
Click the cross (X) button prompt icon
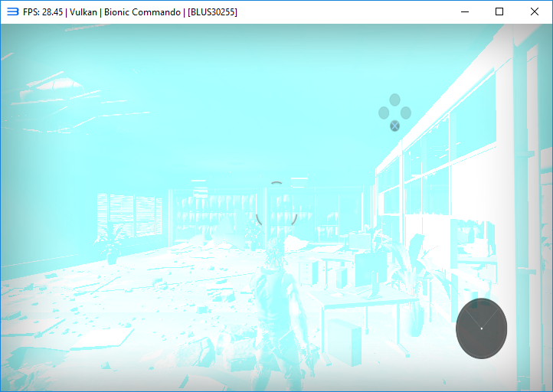coord(394,126)
